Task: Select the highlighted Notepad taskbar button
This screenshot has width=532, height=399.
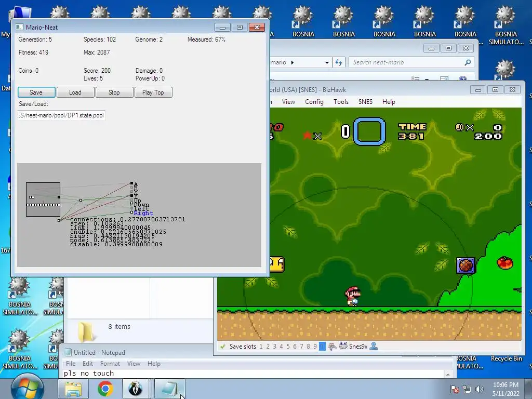Action: tap(170, 389)
